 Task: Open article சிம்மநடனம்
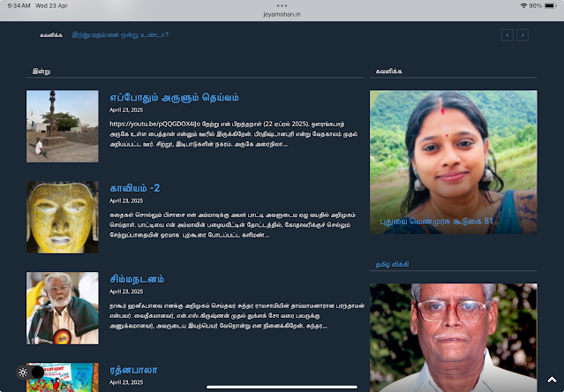pyautogui.click(x=137, y=279)
